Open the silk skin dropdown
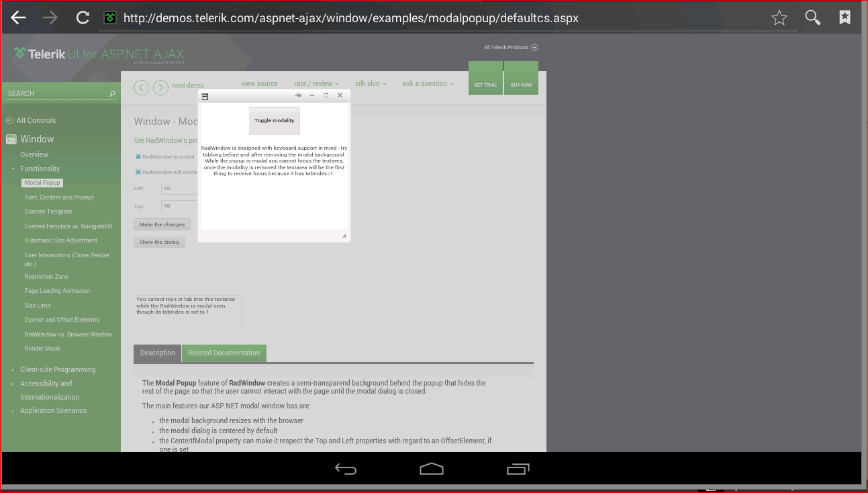868x493 pixels. tap(371, 83)
